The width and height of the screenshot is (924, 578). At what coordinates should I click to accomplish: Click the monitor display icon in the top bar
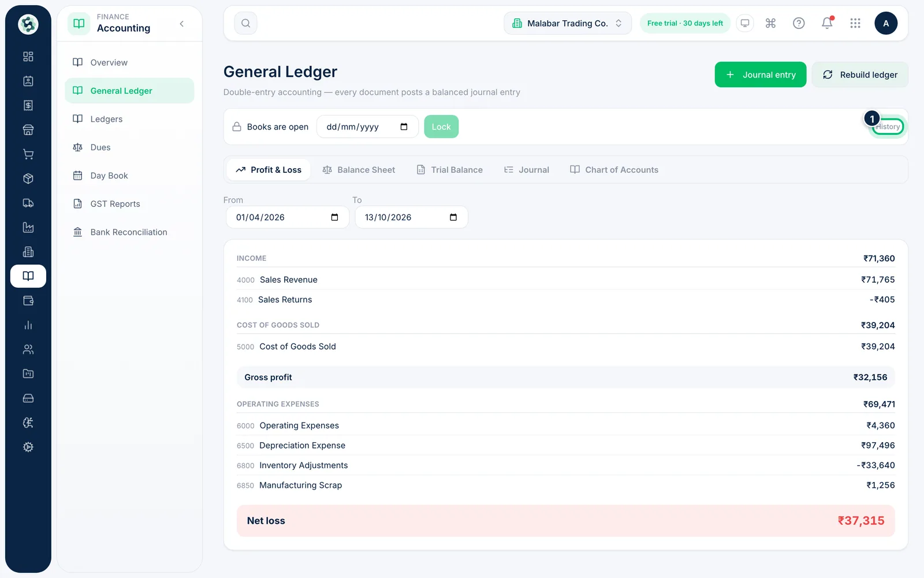(x=745, y=23)
